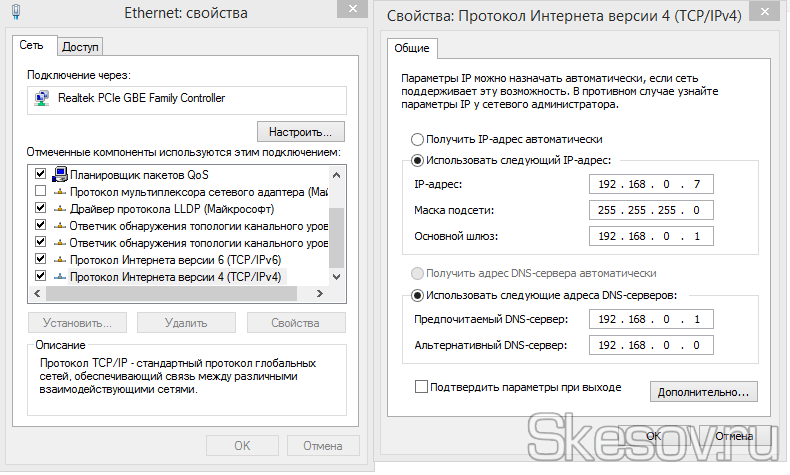Click the IPv4 protocol icon in the list
Screen dimensions: 790x475
[x=59, y=276]
